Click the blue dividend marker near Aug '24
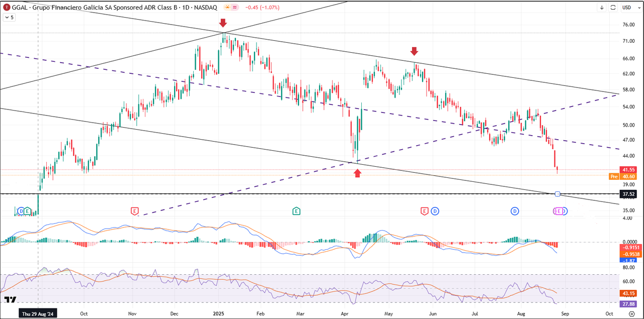This screenshot has height=319, width=644. 21,211
